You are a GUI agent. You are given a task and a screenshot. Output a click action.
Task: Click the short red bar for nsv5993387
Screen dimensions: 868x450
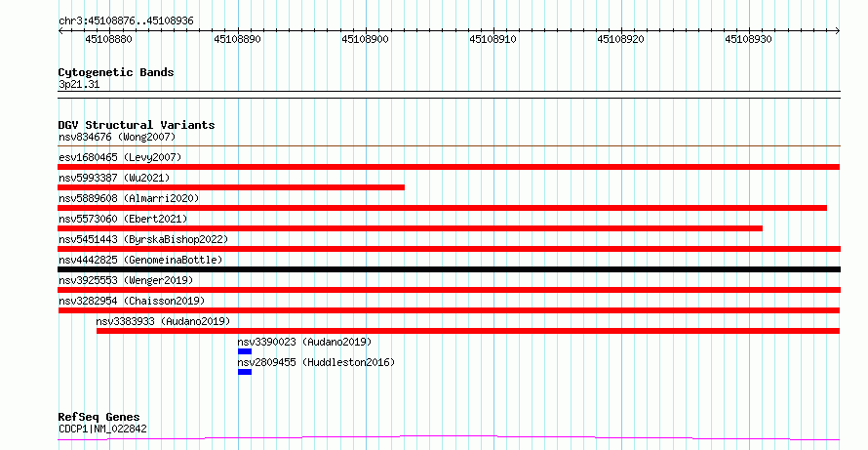(x=231, y=187)
